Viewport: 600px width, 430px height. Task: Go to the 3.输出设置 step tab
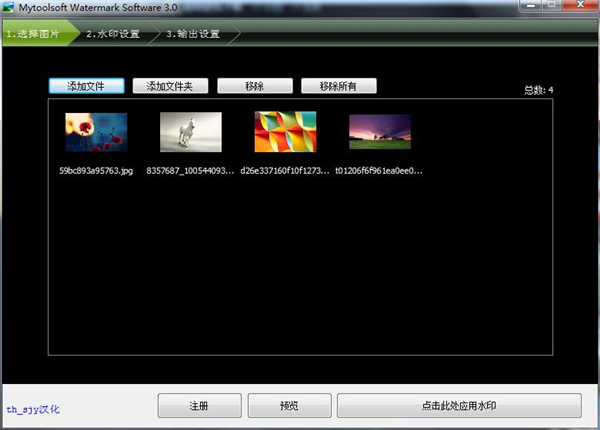point(192,34)
